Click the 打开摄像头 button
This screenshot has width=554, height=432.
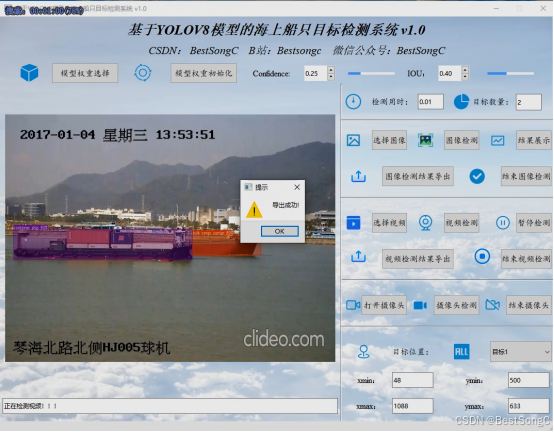tap(384, 305)
